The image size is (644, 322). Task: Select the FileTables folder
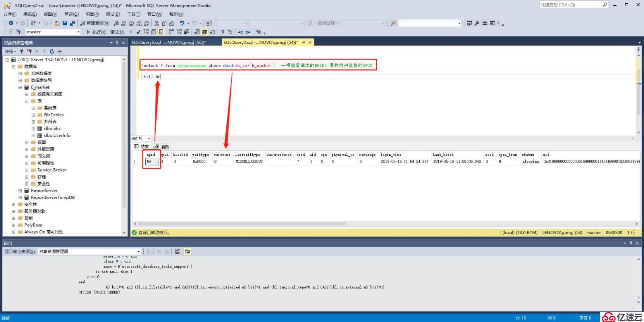pyautogui.click(x=54, y=115)
